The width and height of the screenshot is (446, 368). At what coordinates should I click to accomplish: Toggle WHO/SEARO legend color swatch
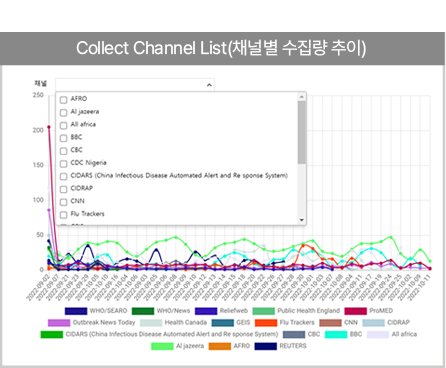coord(76,311)
